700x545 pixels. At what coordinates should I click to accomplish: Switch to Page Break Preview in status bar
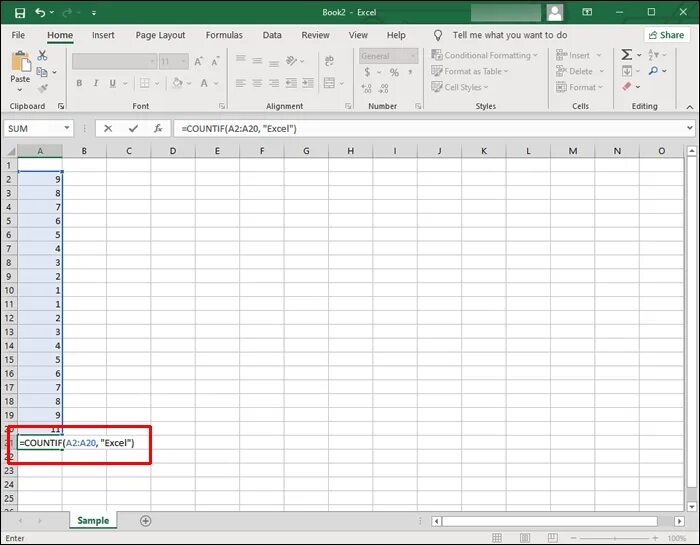click(x=553, y=538)
